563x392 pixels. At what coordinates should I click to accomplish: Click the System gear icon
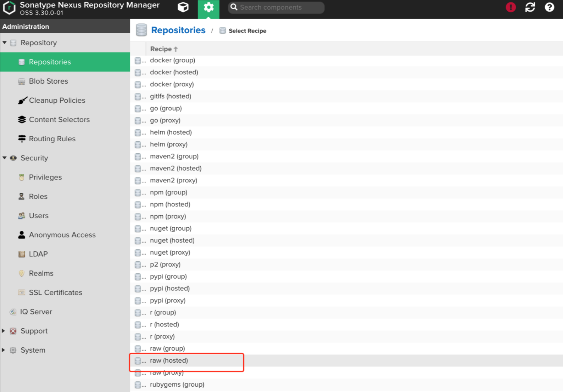tap(13, 350)
